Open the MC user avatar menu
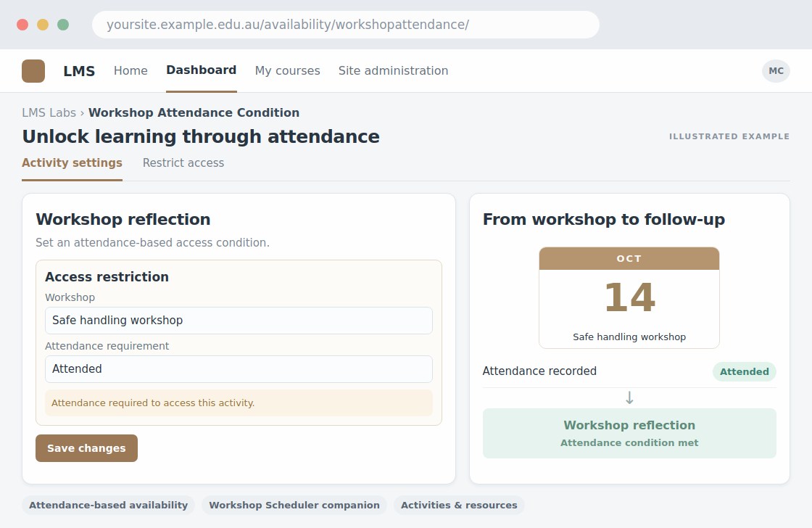Image resolution: width=812 pixels, height=528 pixels. [x=776, y=71]
